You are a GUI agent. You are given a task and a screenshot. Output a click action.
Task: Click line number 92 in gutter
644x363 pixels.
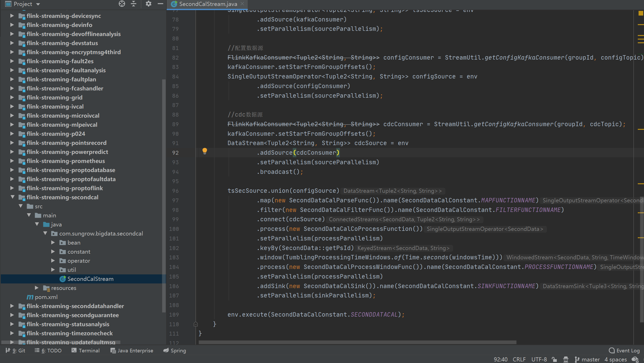click(x=175, y=153)
